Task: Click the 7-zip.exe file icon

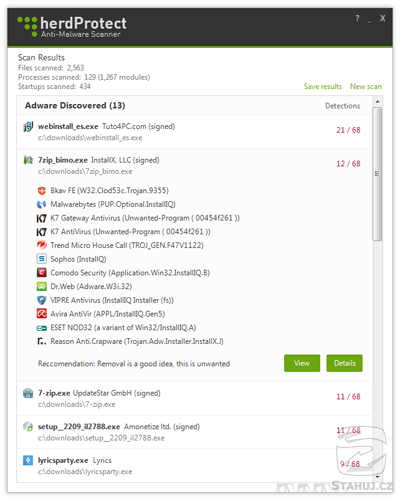Action: tap(28, 393)
